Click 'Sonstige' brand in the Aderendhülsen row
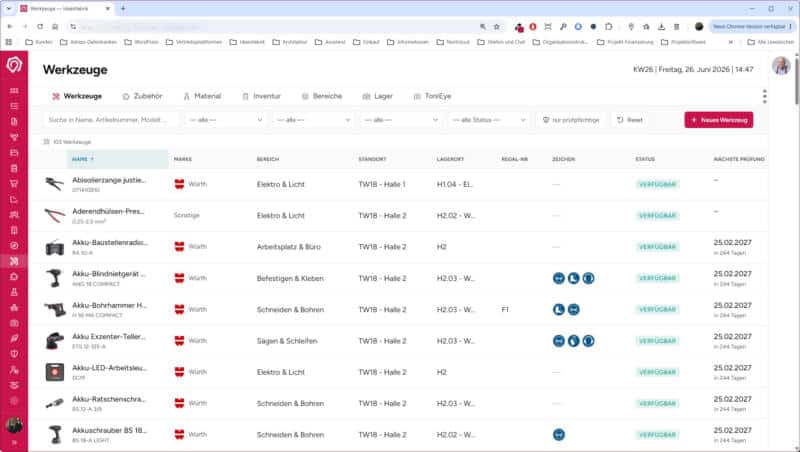The width and height of the screenshot is (800, 452). [187, 215]
